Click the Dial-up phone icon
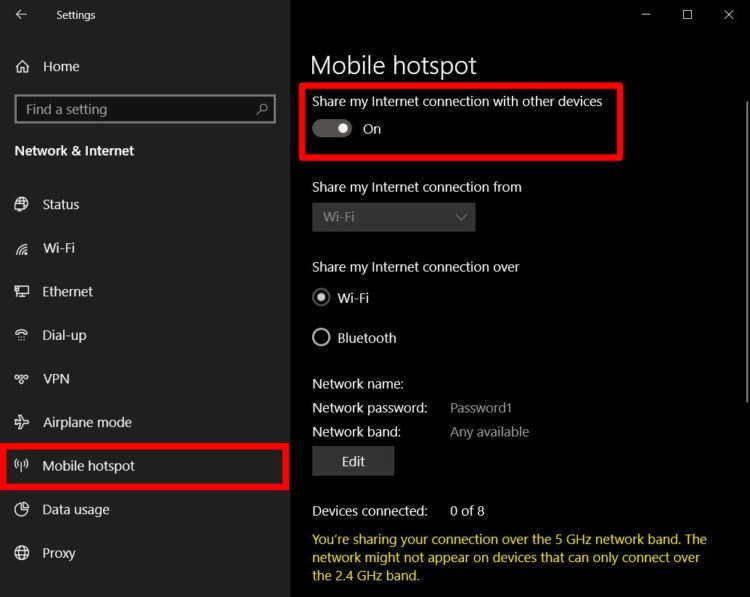750x597 pixels. coord(22,335)
